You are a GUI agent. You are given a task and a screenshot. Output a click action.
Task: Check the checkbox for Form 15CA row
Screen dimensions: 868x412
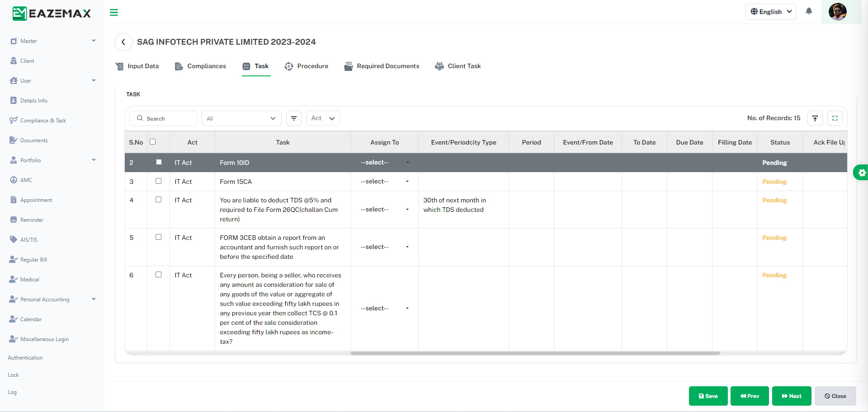159,181
